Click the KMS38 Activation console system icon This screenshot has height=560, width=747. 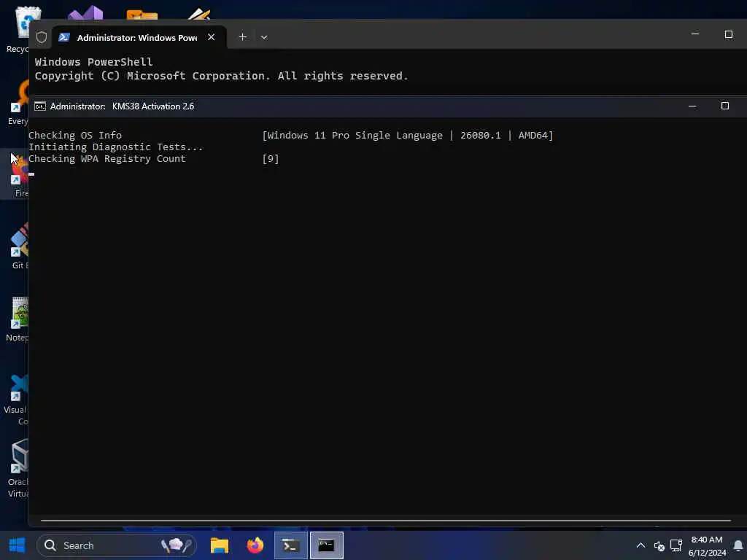point(40,106)
